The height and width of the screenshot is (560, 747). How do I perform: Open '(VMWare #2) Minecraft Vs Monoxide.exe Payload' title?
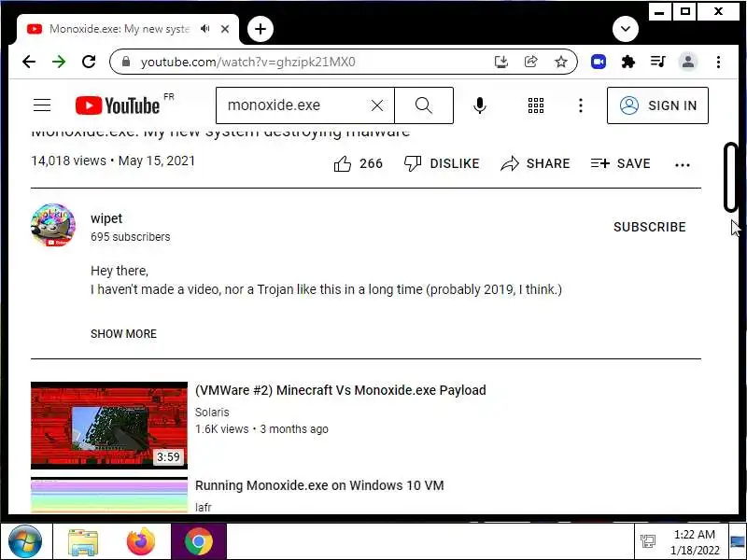coord(341,390)
